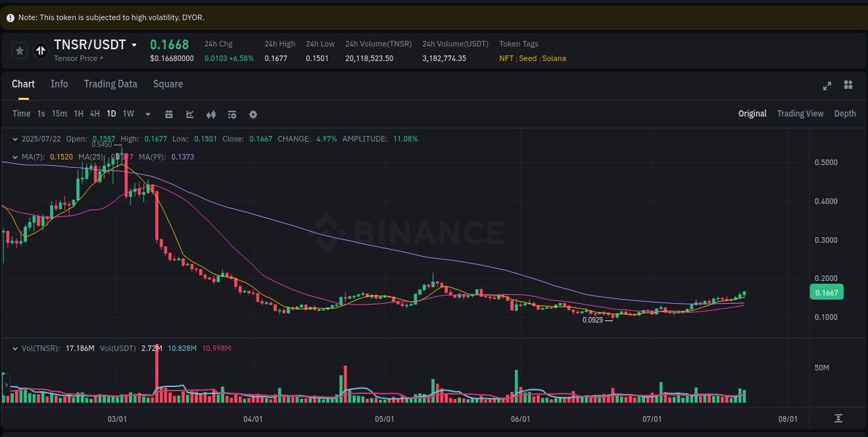Expand the chart to fullscreen

tap(827, 86)
